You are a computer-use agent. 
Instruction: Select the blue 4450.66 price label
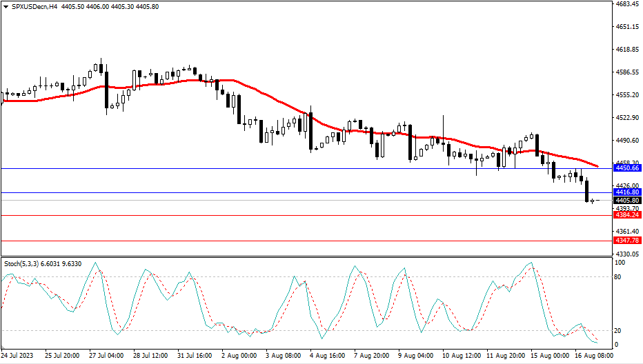(x=626, y=168)
